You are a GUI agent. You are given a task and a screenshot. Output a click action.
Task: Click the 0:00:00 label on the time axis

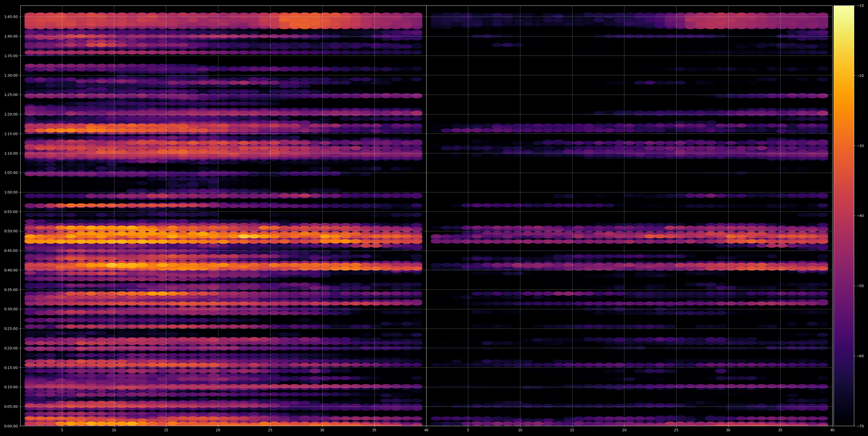coord(11,426)
